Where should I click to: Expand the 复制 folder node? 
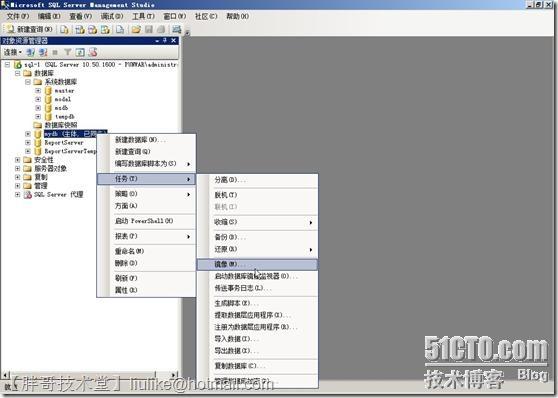pos(17,177)
